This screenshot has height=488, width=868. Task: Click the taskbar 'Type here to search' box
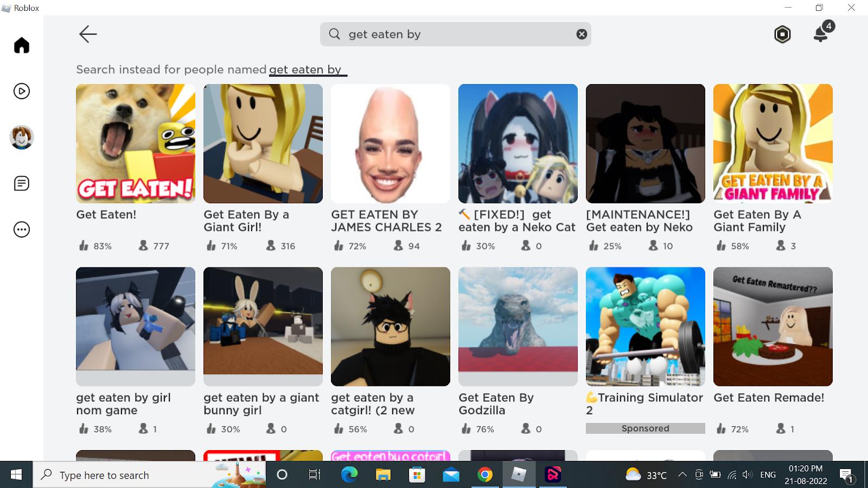point(150,475)
